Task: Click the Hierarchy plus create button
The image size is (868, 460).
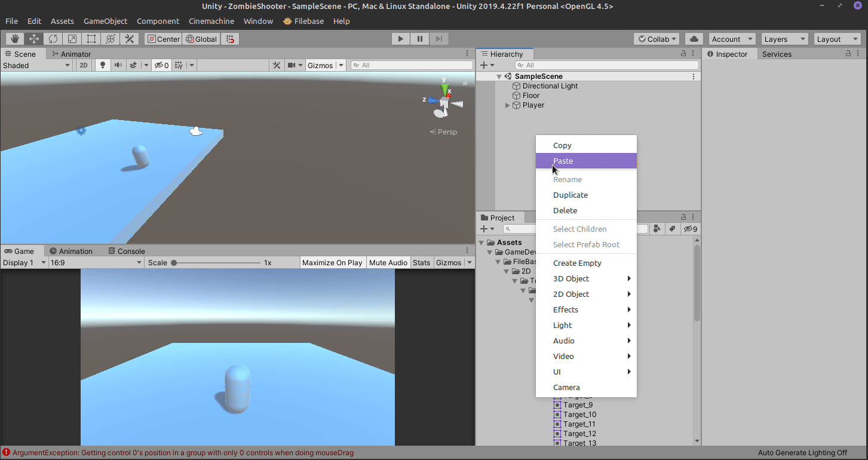Action: click(x=484, y=65)
